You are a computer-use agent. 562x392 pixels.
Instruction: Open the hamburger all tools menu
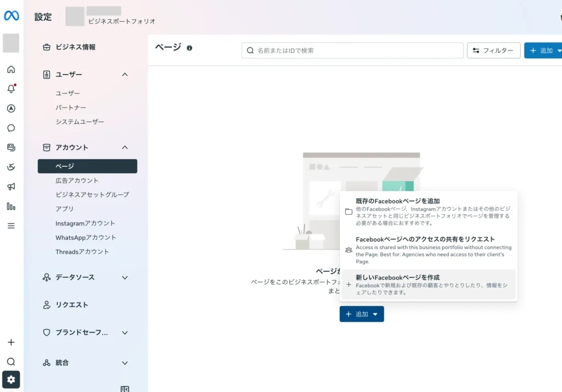11,226
